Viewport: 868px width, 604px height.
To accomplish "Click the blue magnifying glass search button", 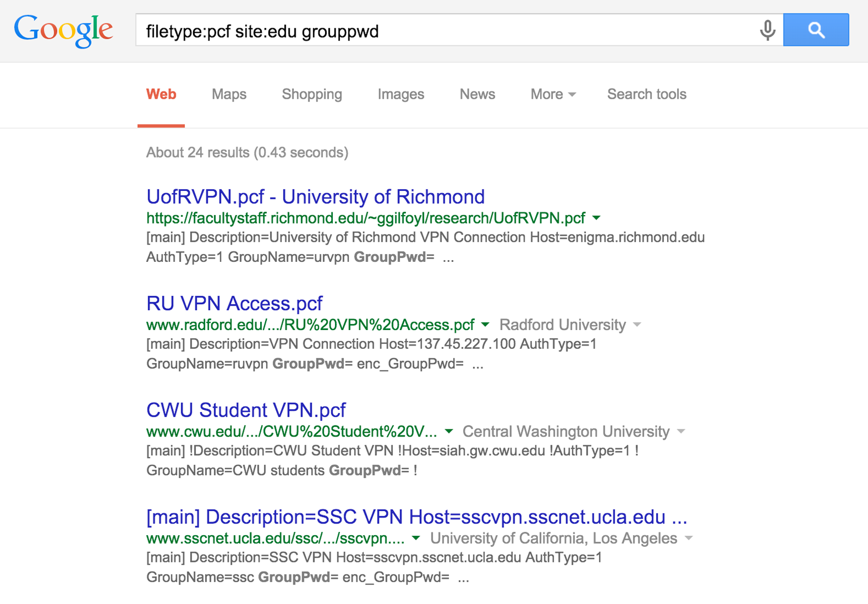I will coord(816,30).
